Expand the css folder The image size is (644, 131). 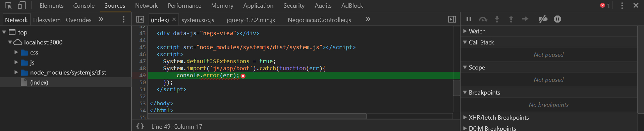click(x=16, y=52)
